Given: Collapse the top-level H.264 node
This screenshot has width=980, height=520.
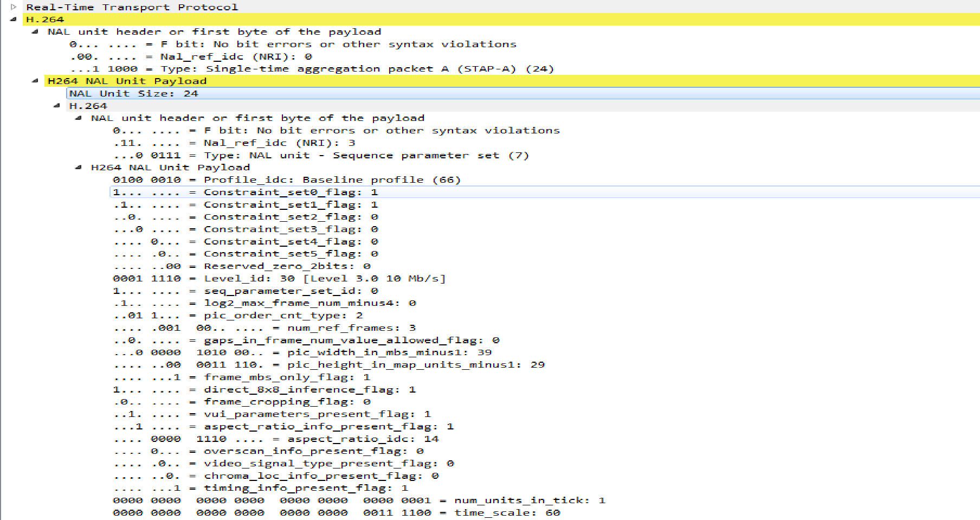Looking at the screenshot, I should click(13, 20).
